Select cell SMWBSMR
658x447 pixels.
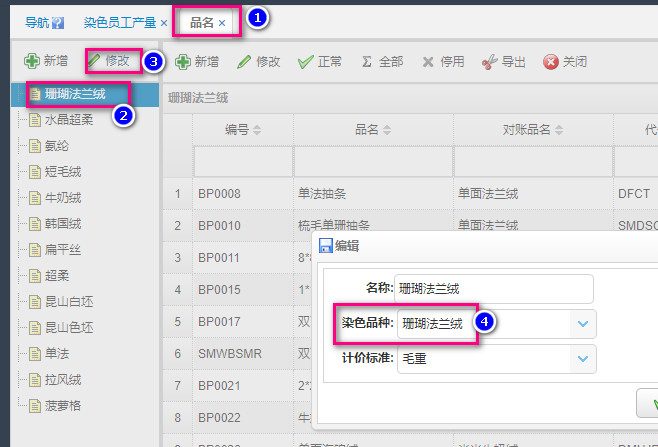tap(243, 354)
